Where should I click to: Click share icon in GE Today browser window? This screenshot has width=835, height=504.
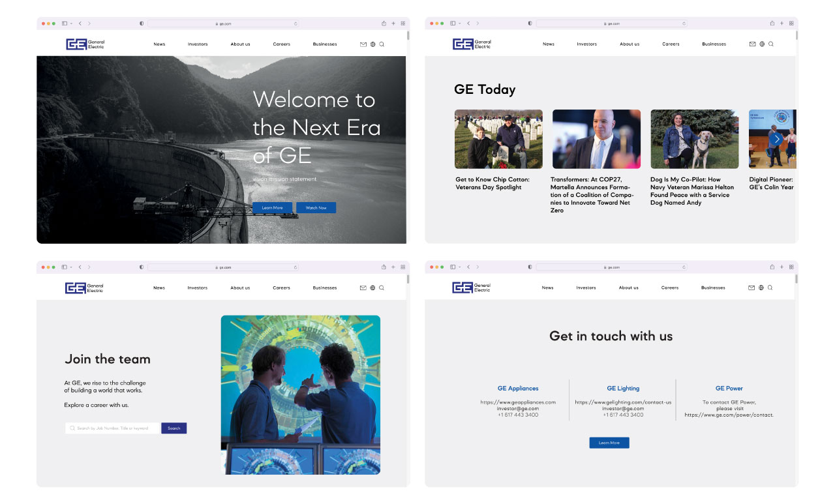coord(772,23)
